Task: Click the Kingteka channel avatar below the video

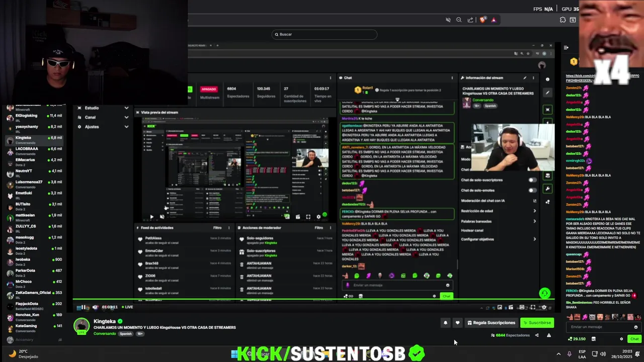Action: coord(82,325)
